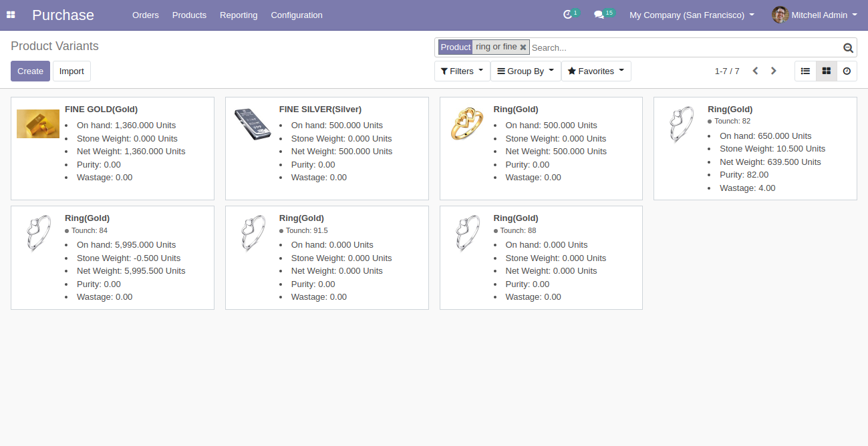Click the Import button
This screenshot has height=446, width=868.
(71, 71)
